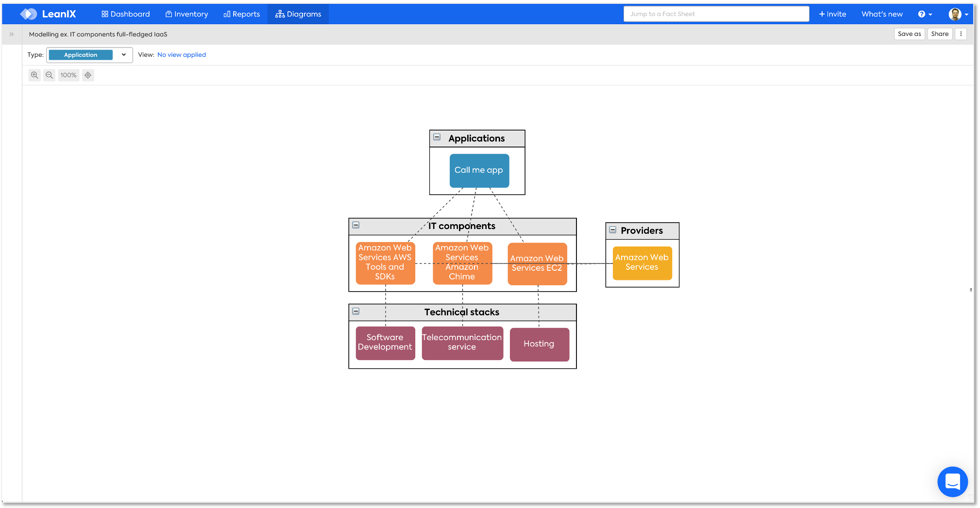
Task: Select the Telecommunication service box
Action: click(462, 343)
